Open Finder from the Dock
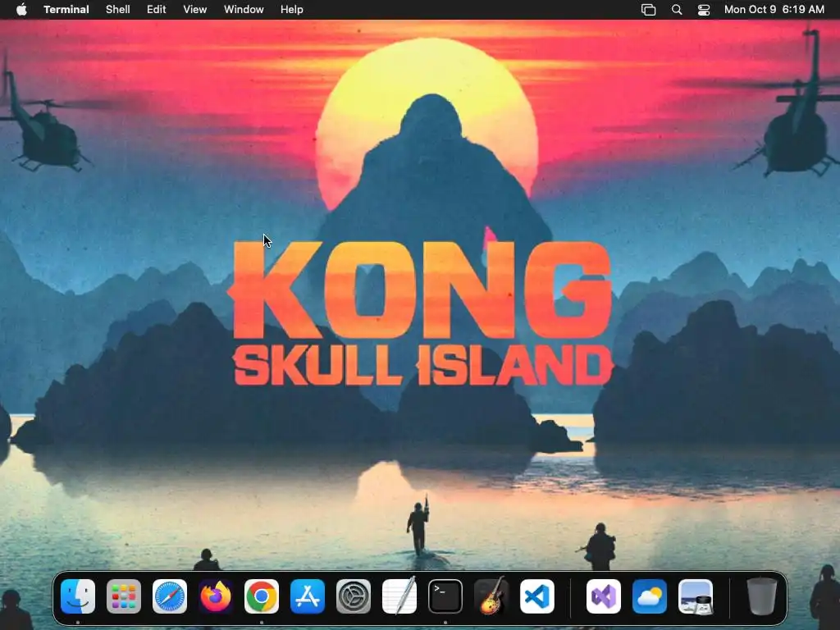This screenshot has height=630, width=840. 78,596
